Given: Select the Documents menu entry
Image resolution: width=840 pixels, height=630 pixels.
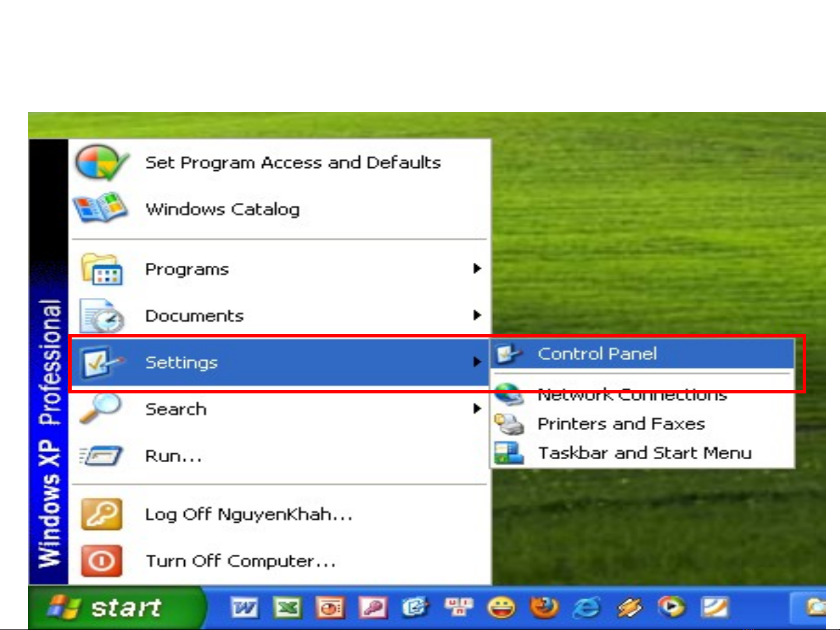Looking at the screenshot, I should [x=280, y=315].
